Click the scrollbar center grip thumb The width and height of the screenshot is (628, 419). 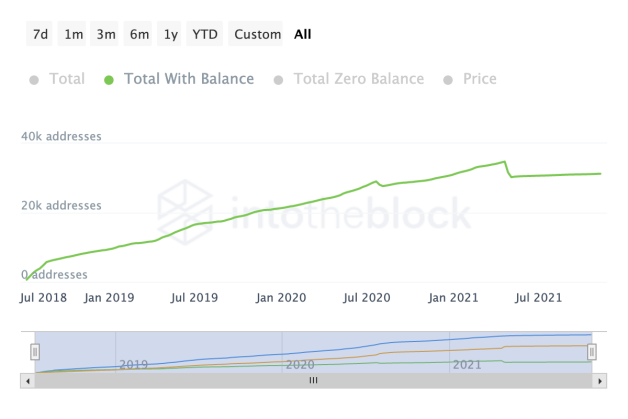tap(313, 380)
